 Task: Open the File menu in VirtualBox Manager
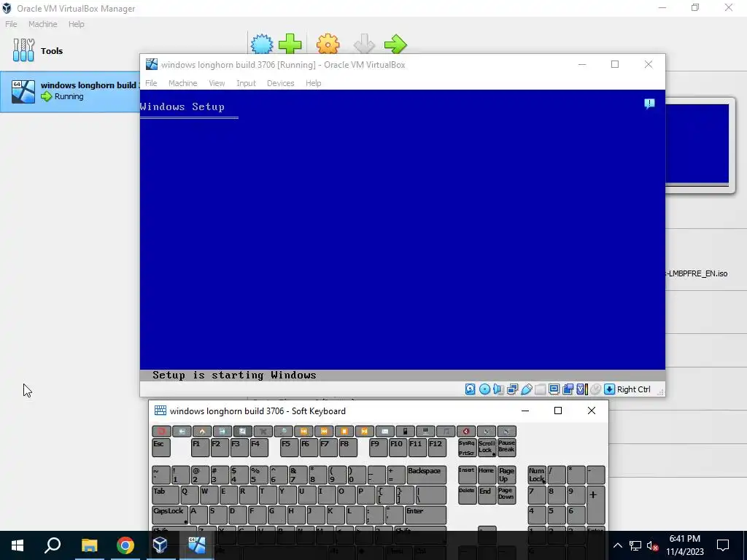tap(11, 24)
